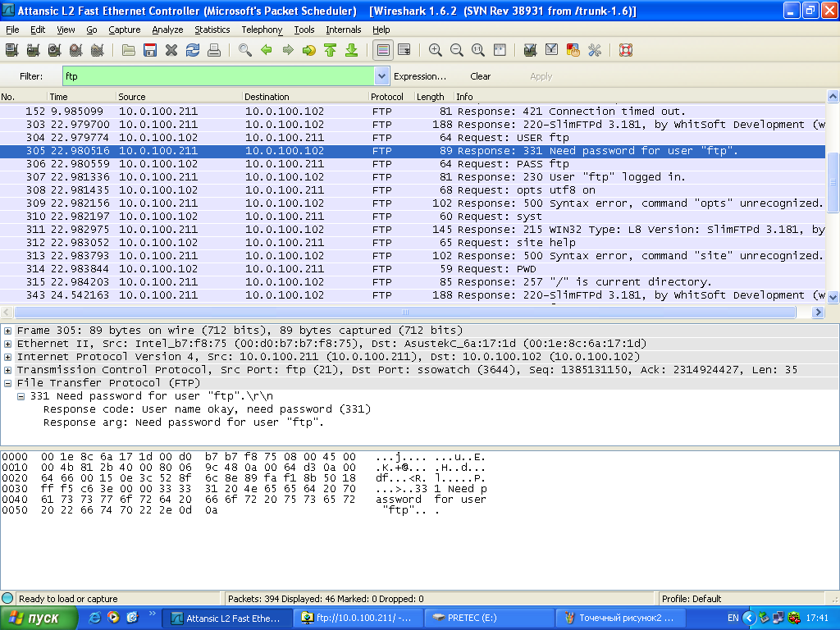
Task: Expand Internet Protocol Version 4 node
Action: (x=8, y=357)
